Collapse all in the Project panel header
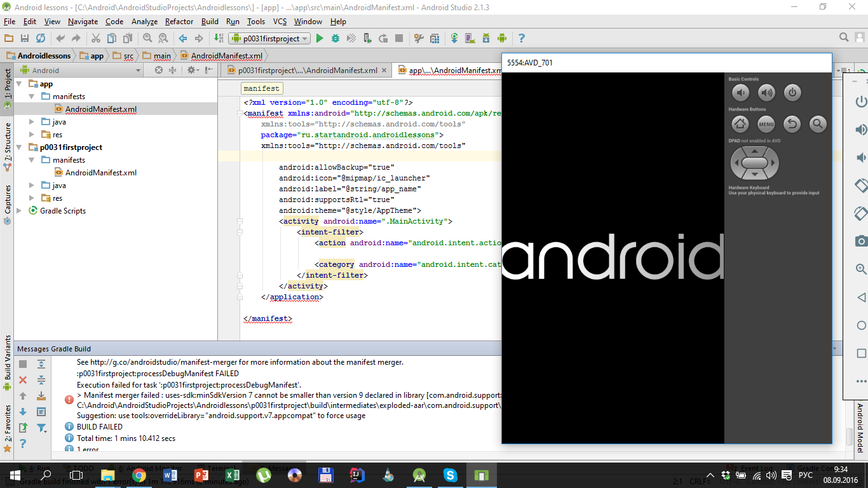The width and height of the screenshot is (868, 488). (172, 71)
